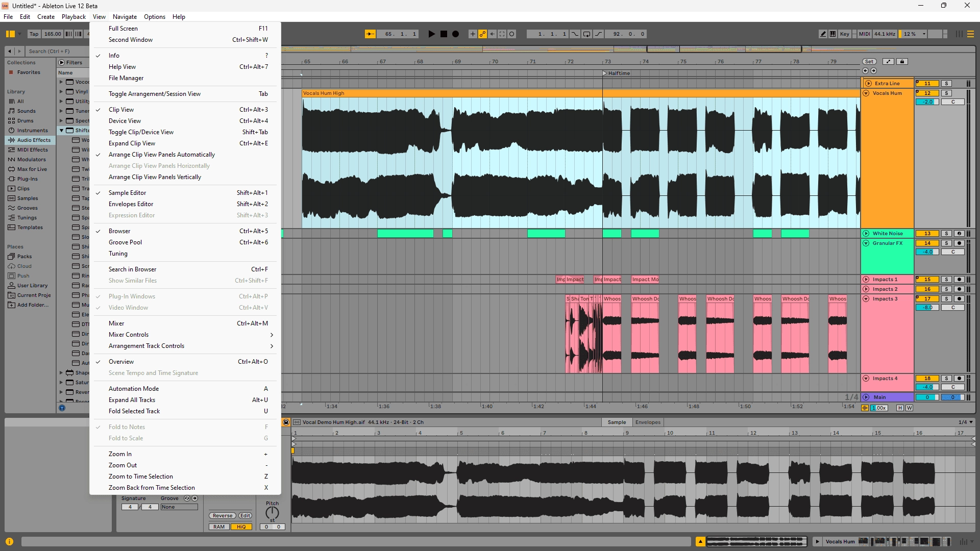This screenshot has height=551, width=980.
Task: Click the Edit sample button
Action: pos(246,516)
